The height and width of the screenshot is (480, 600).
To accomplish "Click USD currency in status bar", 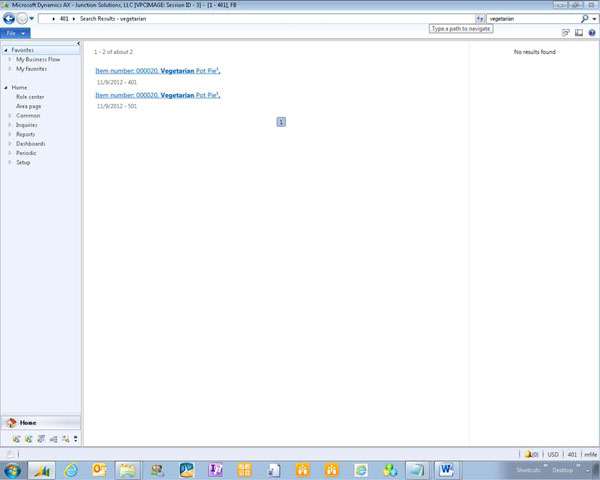I will [x=553, y=454].
